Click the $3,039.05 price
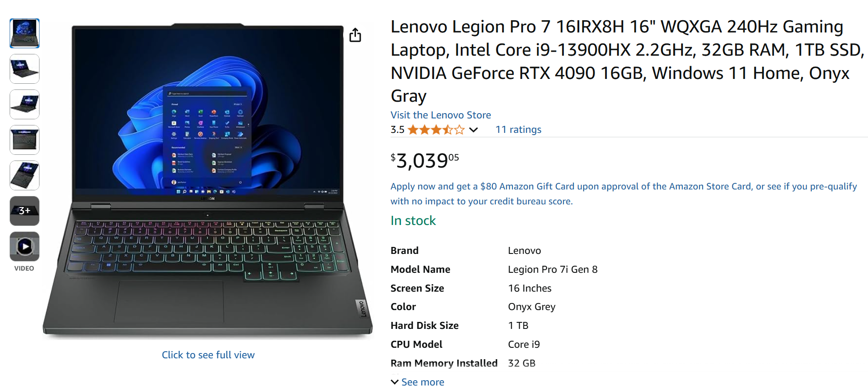Viewport: 868px width, 389px height. [425, 161]
